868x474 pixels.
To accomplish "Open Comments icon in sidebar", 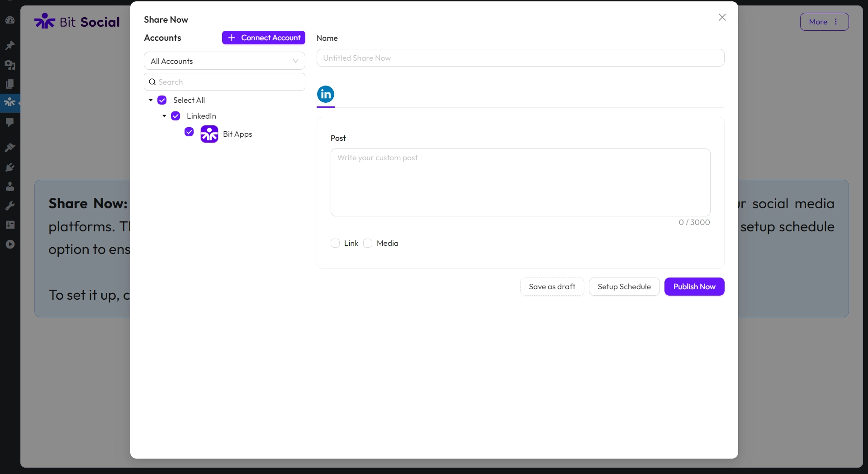I will (10, 122).
